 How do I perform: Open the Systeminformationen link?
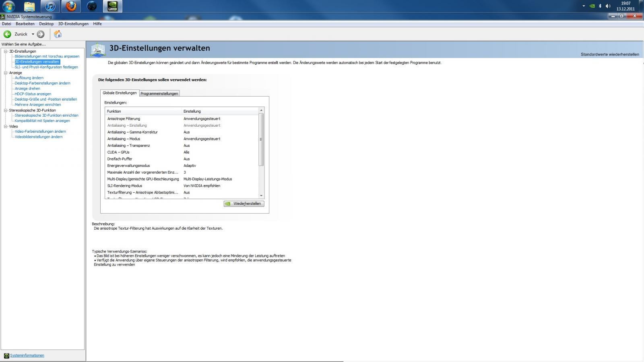pyautogui.click(x=27, y=356)
